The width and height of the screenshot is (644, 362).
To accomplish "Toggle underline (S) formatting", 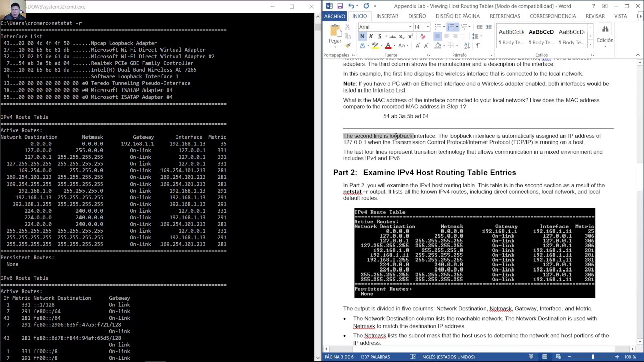I will click(379, 36).
